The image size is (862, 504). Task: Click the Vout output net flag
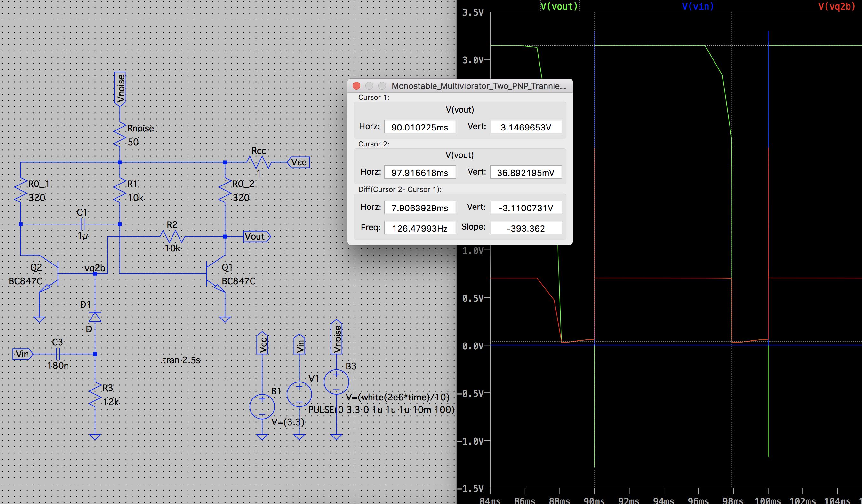point(257,236)
